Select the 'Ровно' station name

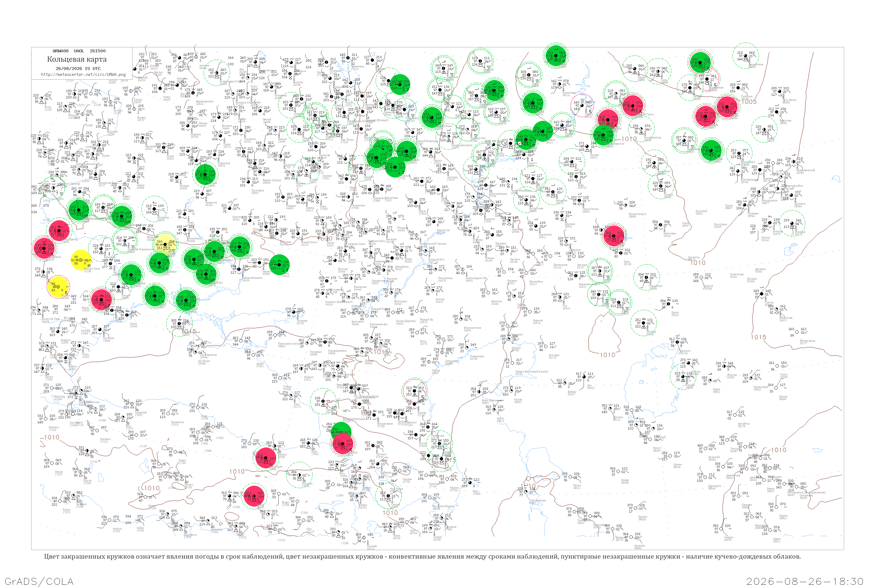[126, 196]
